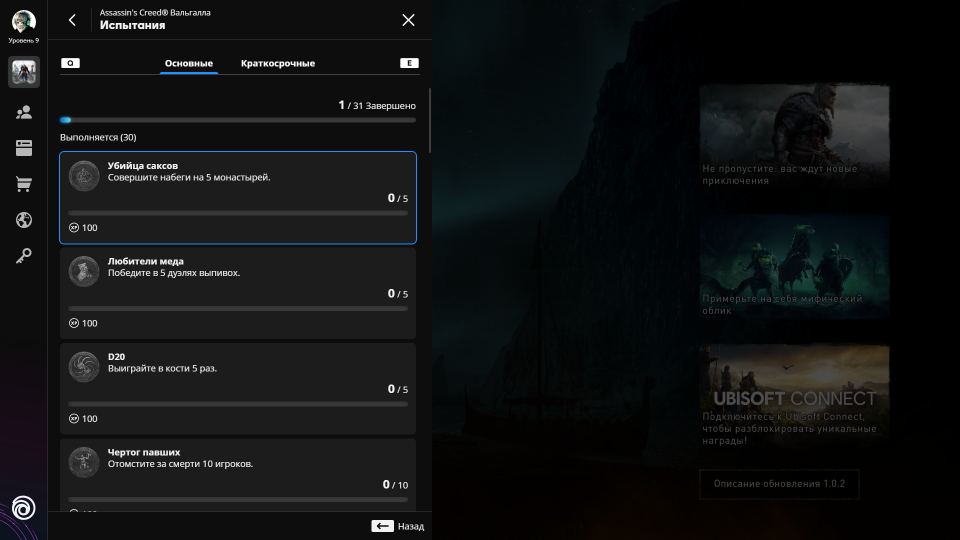Click the XP reward icon for Любители меда
Screen dimensions: 960x540
74,323
